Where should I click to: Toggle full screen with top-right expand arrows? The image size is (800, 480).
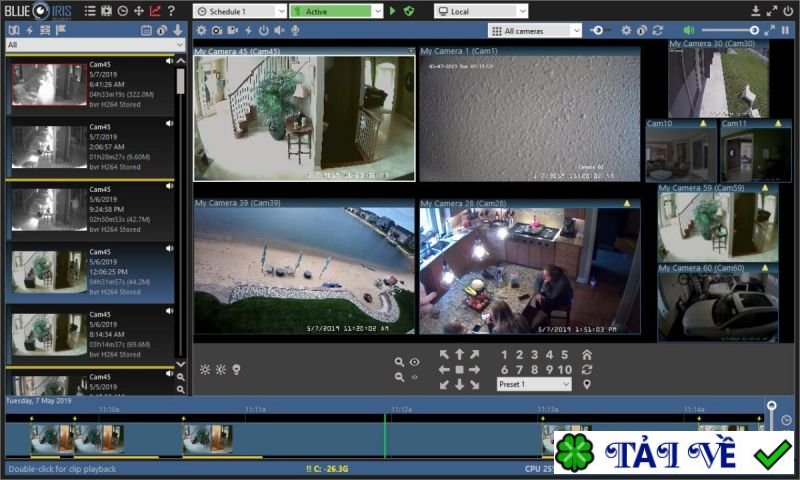[x=772, y=11]
